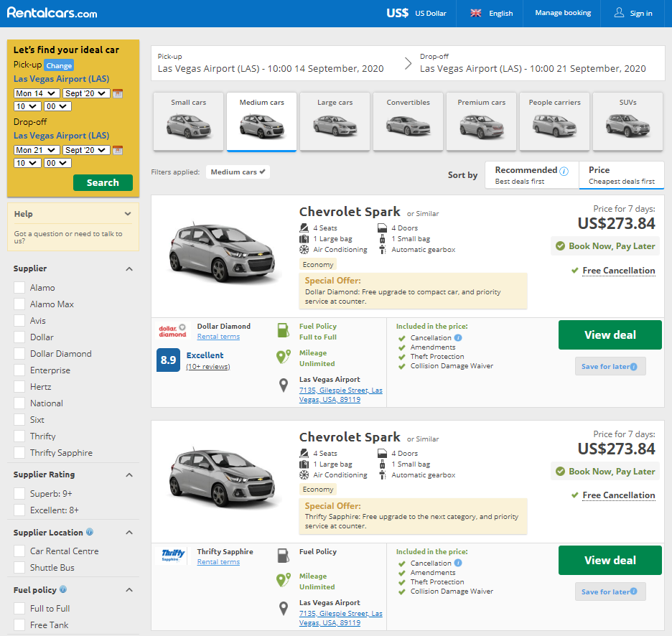This screenshot has height=636, width=672.
Task: Collapse the Supplier filter section
Action: tap(129, 268)
